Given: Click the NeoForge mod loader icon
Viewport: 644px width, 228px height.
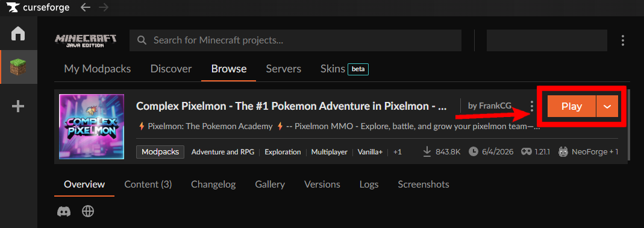Looking at the screenshot, I should 563,152.
